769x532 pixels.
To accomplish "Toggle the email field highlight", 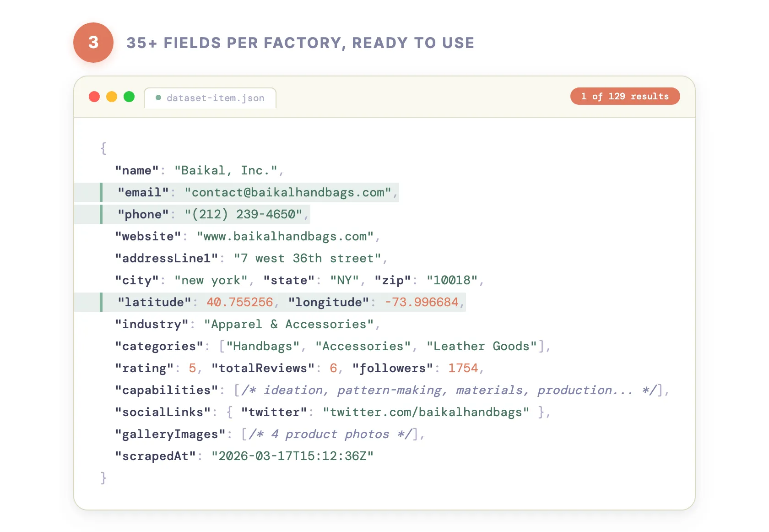I will coord(238,192).
